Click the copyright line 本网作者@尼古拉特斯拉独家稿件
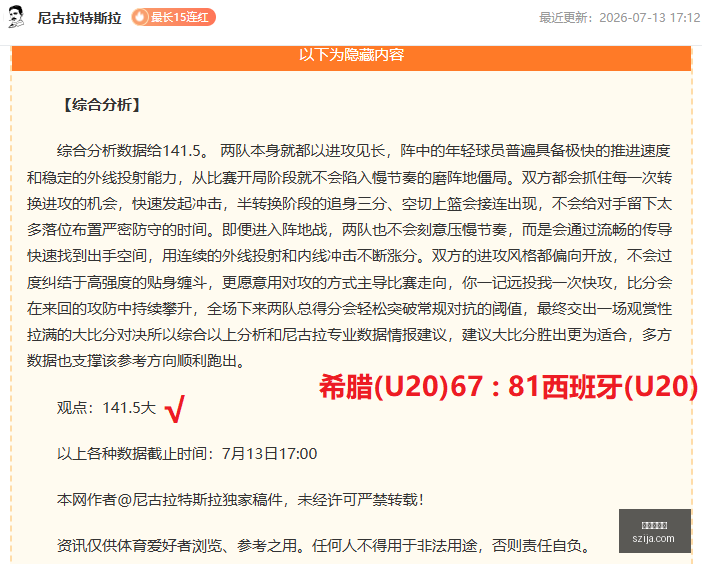This screenshot has width=702, height=564. click(240, 500)
